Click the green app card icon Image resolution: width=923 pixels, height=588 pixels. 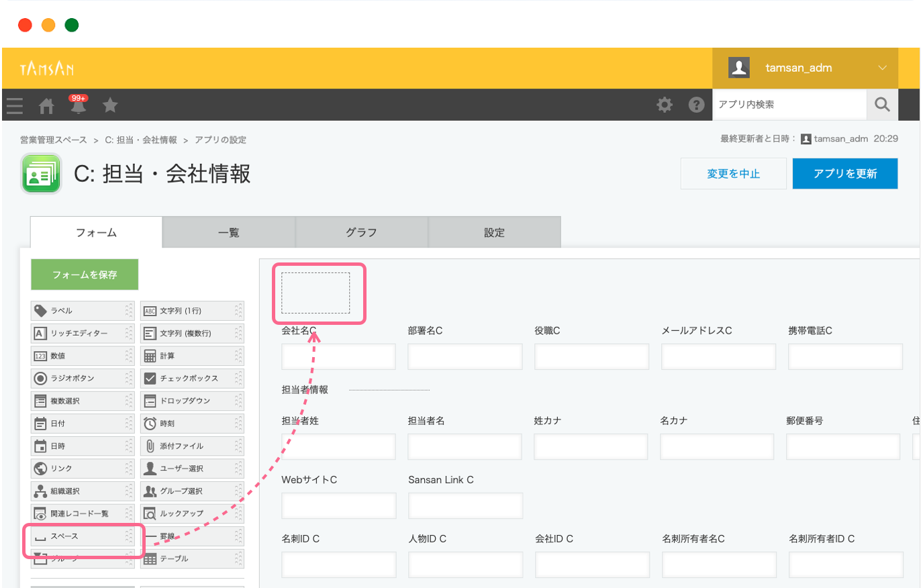(42, 174)
